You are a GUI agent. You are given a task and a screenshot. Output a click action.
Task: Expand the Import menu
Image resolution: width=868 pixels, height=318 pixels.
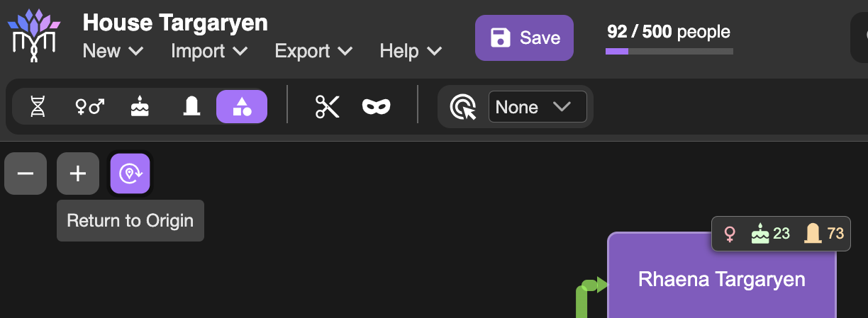209,51
